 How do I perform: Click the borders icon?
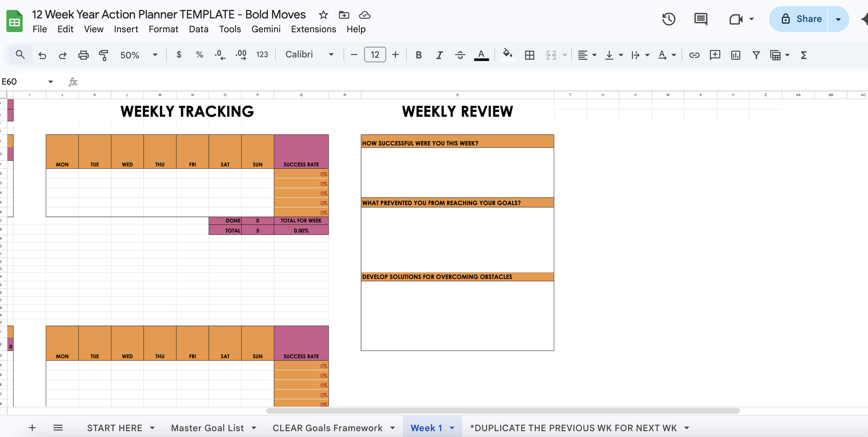click(x=529, y=55)
